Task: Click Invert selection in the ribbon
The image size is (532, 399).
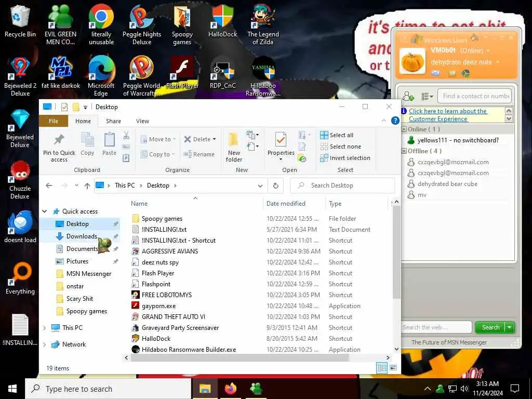Action: click(x=345, y=158)
